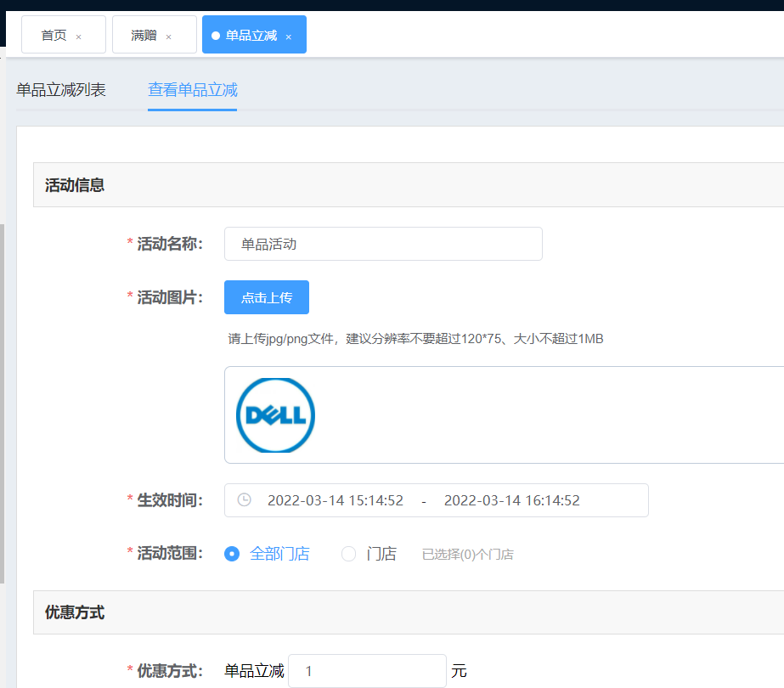Focus the 活动名称 text field
The height and width of the screenshot is (688, 784).
pyautogui.click(x=383, y=244)
